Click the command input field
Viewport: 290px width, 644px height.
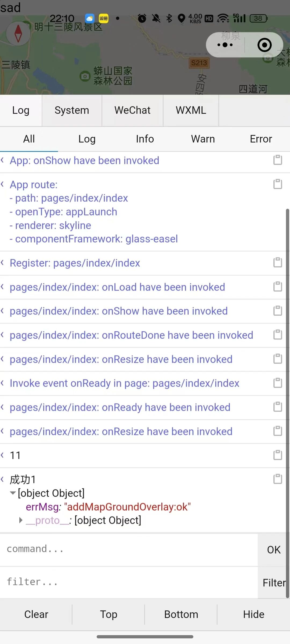click(x=129, y=549)
